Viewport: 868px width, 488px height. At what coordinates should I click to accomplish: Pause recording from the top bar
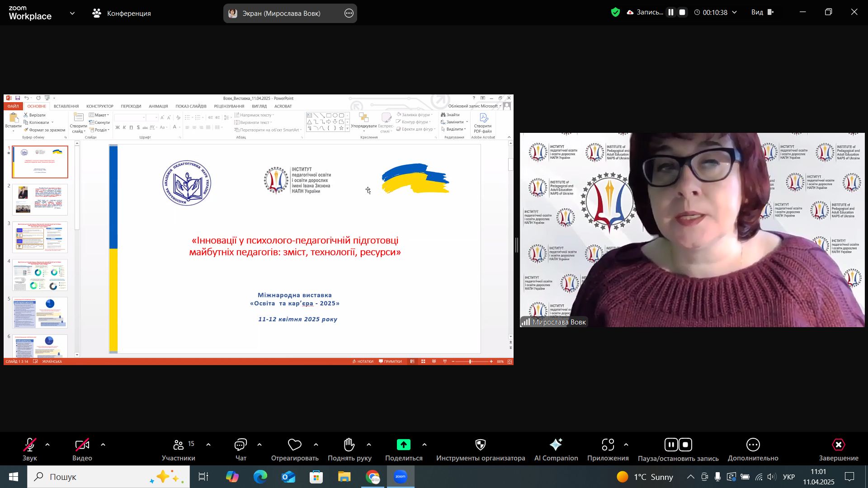pyautogui.click(x=671, y=13)
